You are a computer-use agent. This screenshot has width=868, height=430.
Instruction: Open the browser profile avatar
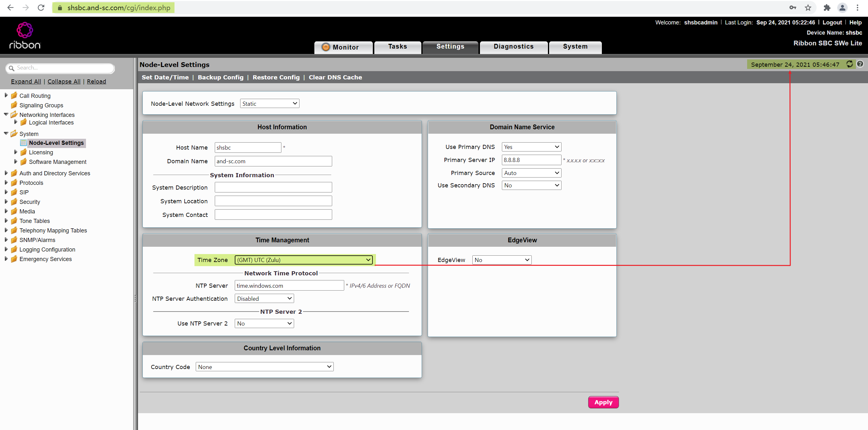(842, 7)
